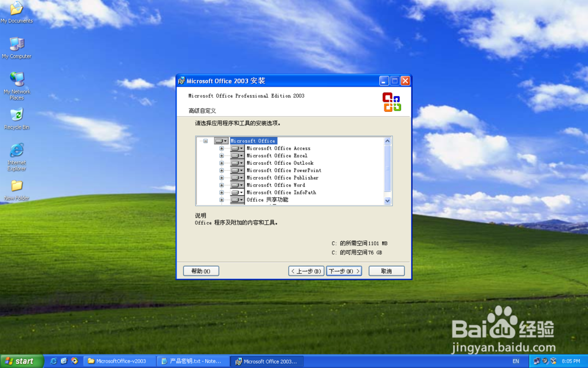Select Microsoft Office InfoPath label
The height and width of the screenshot is (368, 588).
click(281, 193)
